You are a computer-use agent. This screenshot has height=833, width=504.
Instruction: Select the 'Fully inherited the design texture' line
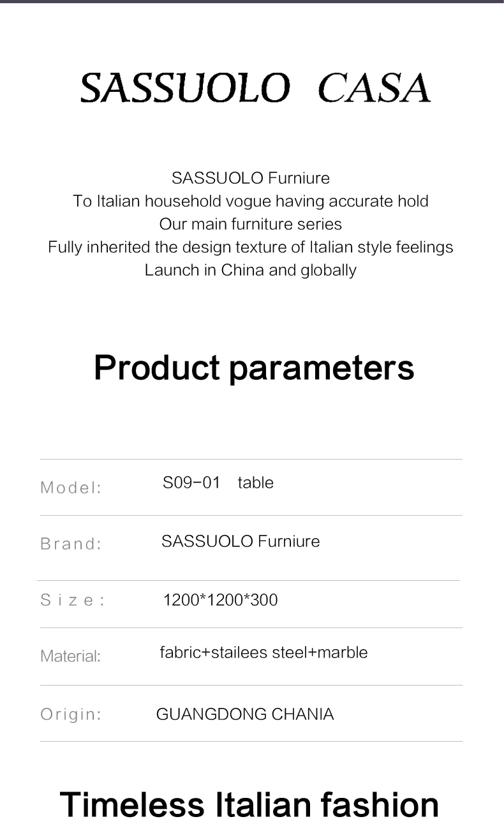click(251, 247)
